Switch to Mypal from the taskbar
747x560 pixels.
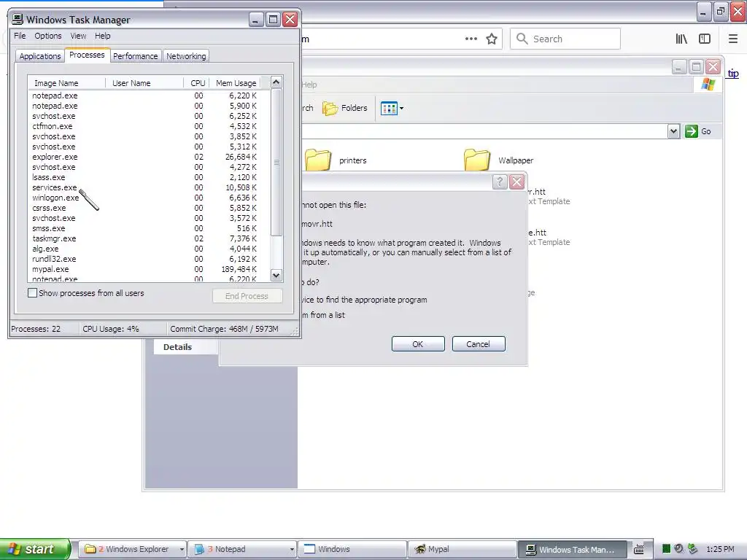click(462, 549)
